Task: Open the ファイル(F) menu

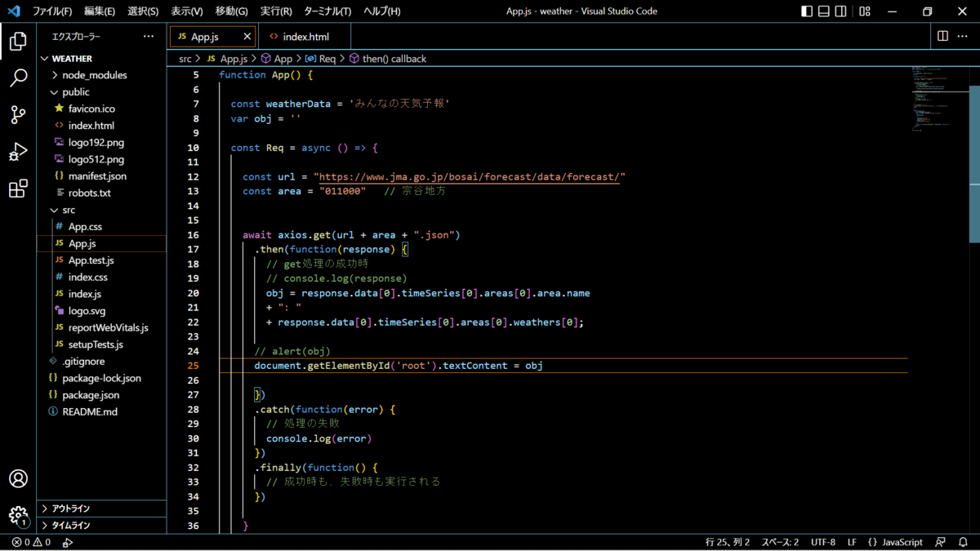Action: click(52, 11)
